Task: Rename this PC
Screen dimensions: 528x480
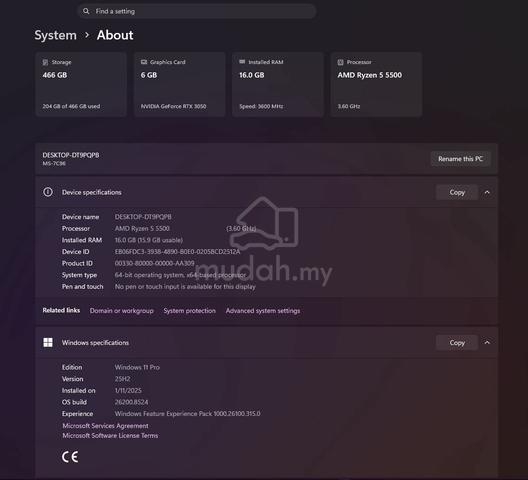Action: tap(460, 159)
